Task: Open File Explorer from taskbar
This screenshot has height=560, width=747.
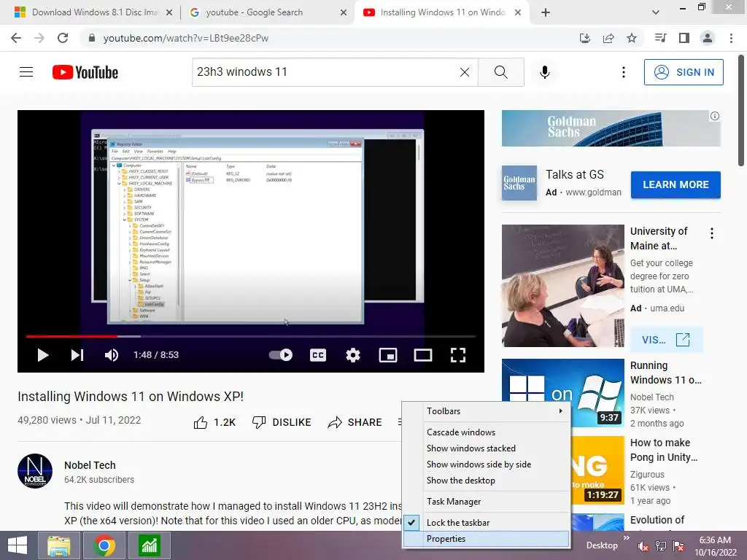Action: (58, 545)
